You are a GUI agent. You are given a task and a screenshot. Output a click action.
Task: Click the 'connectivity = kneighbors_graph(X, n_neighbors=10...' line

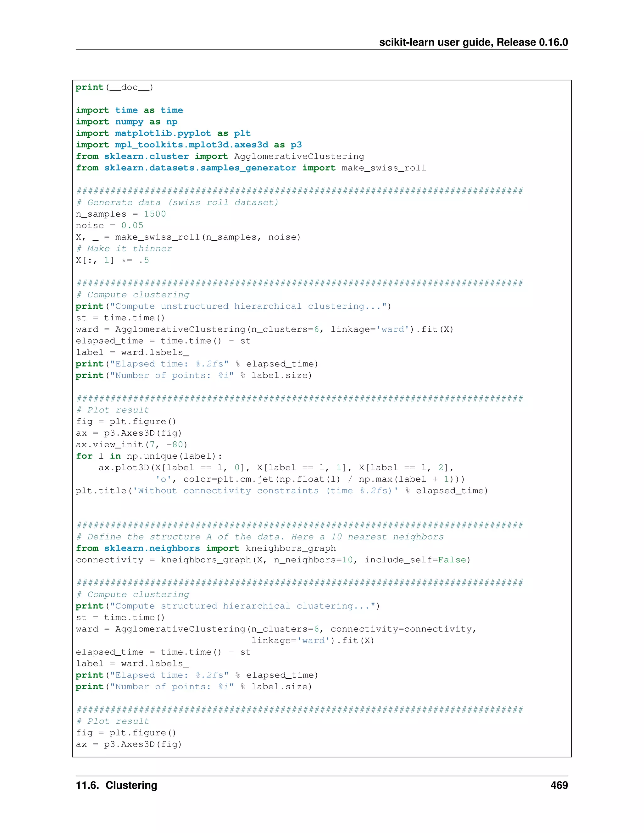tap(273, 560)
